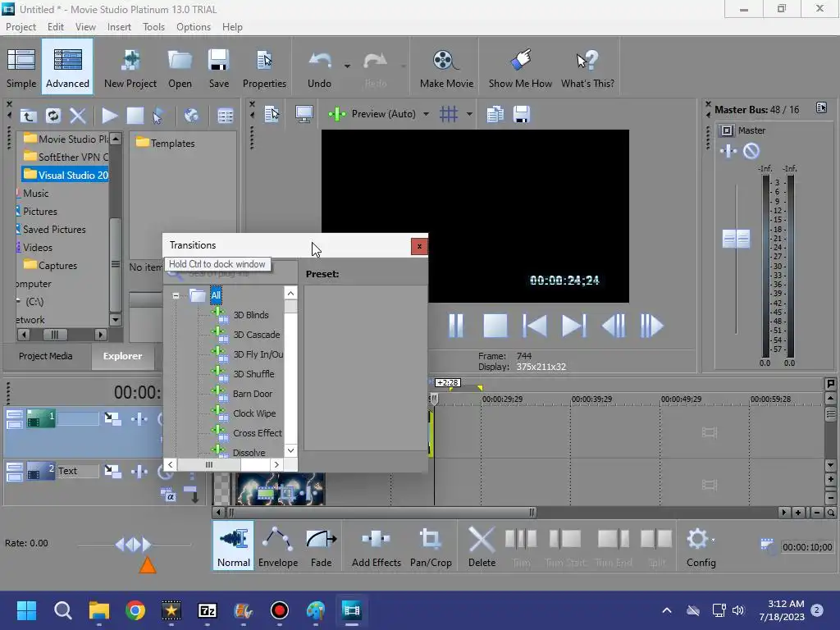
Task: Go to end of project
Action: (573, 325)
